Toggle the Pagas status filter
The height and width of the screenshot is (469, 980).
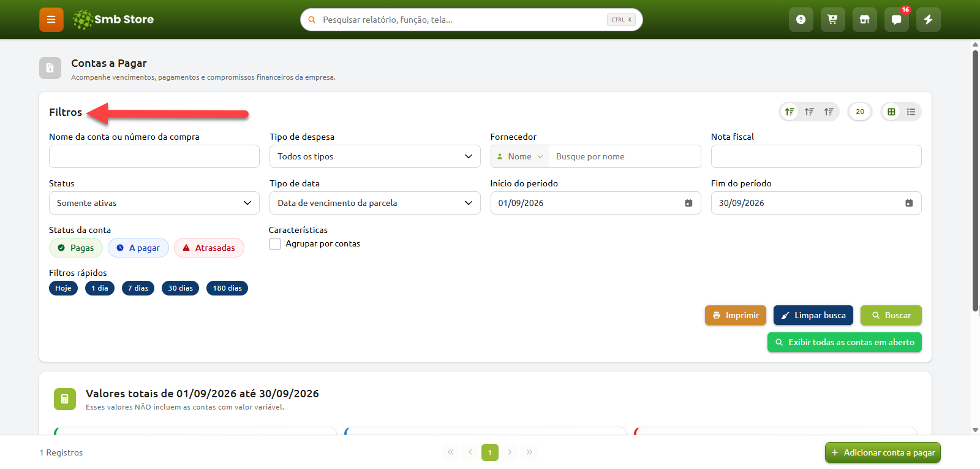click(76, 248)
